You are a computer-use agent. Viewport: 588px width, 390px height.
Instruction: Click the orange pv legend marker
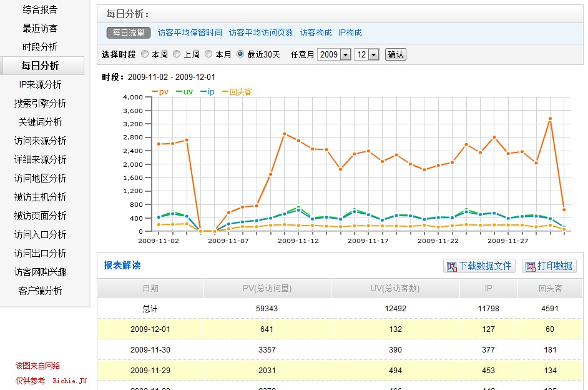[155, 92]
